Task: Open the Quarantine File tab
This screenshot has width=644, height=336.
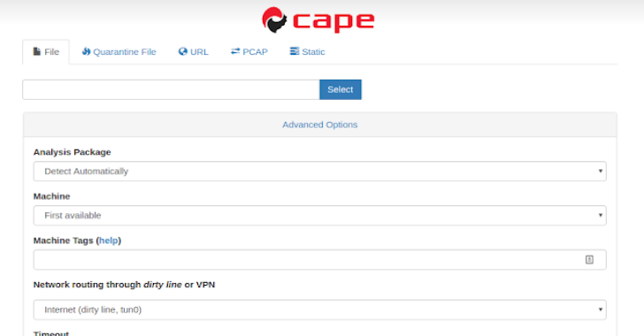Action: (x=119, y=52)
